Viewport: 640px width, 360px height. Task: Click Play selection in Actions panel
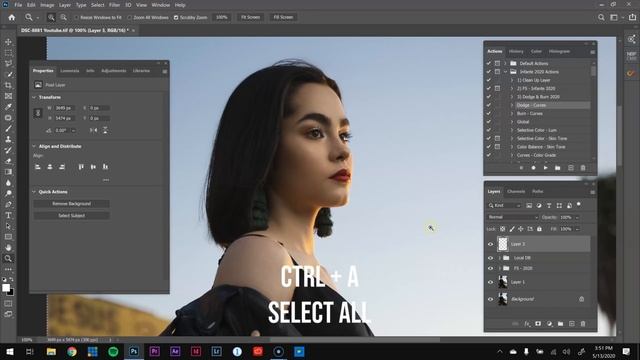pos(545,168)
